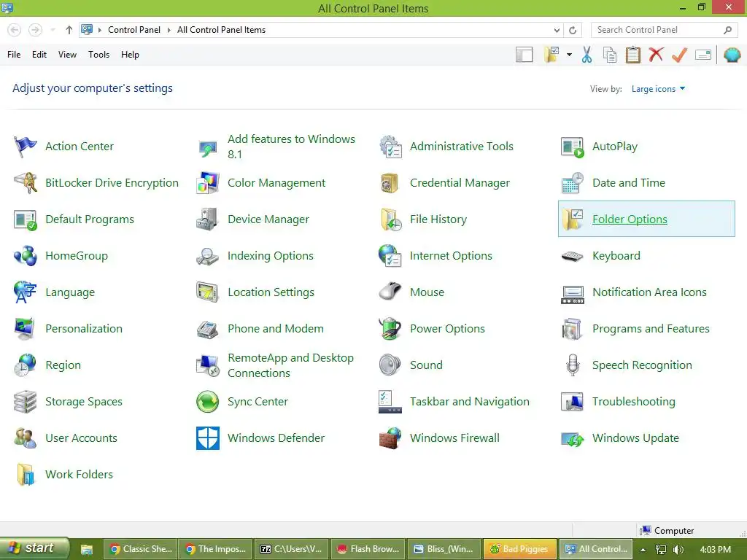Open Internet Options link
Viewport: 747px width, 560px height.
[451, 256]
